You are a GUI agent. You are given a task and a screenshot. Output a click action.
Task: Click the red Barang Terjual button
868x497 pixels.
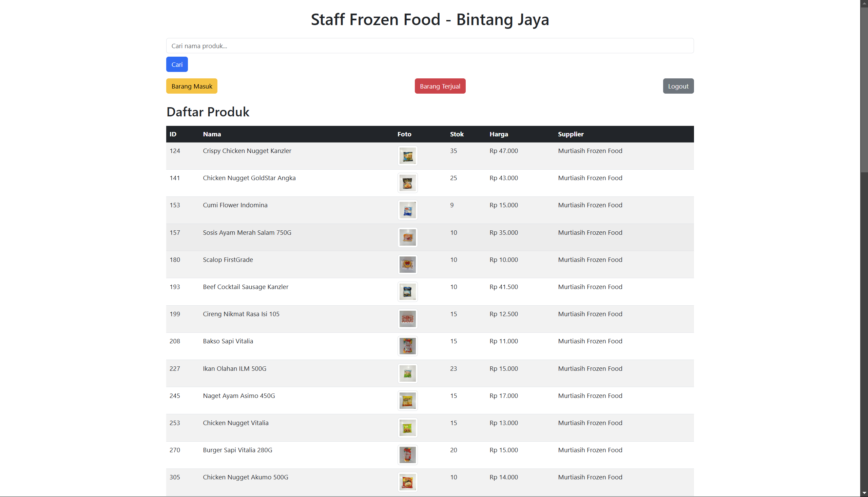coord(440,86)
